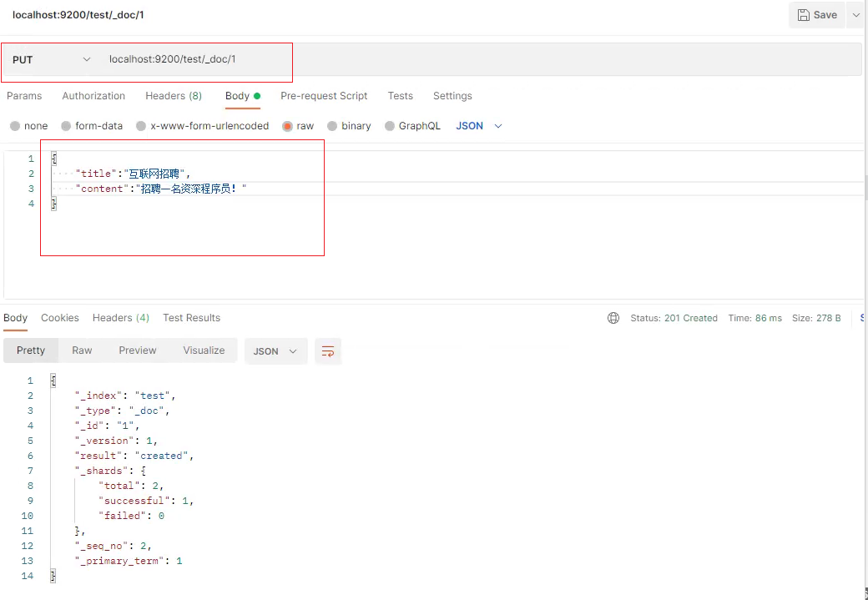Switch to the Authorization tab
This screenshot has width=868, height=600.
point(93,96)
